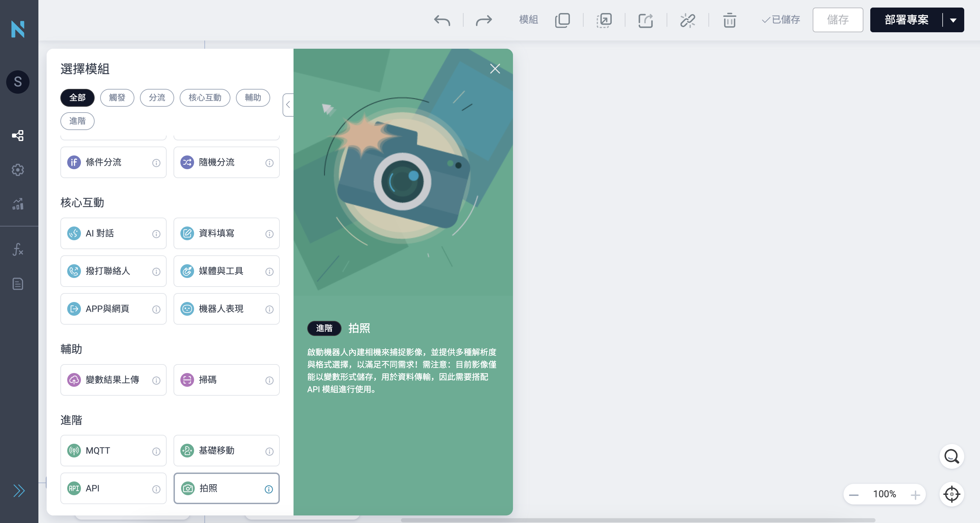The image size is (980, 523).
Task: Show info for 撥打聯絡人
Action: pos(156,272)
